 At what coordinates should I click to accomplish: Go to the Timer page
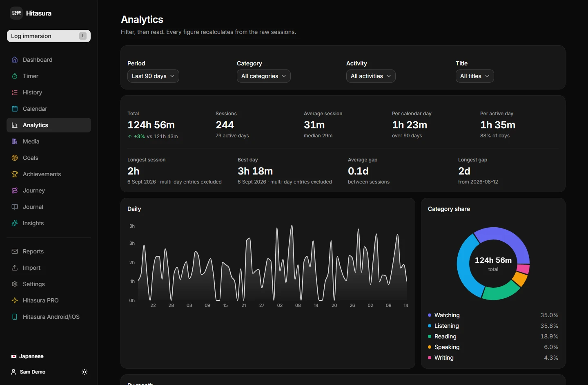click(x=49, y=76)
